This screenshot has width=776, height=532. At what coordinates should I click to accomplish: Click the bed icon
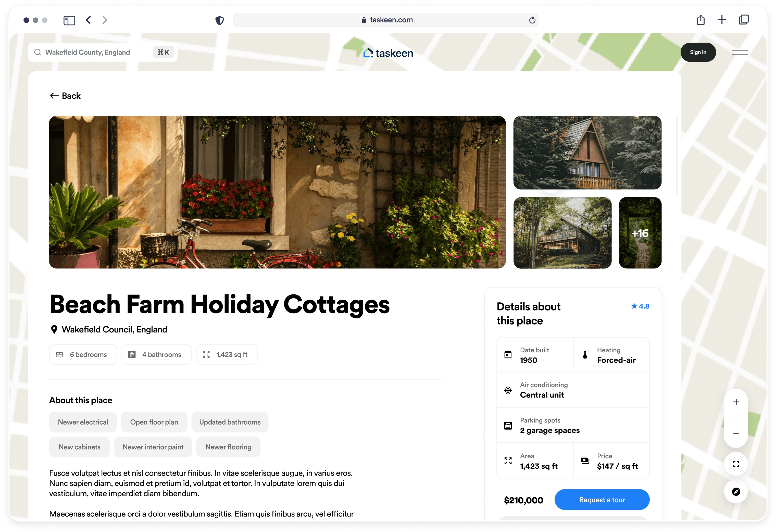pos(59,354)
